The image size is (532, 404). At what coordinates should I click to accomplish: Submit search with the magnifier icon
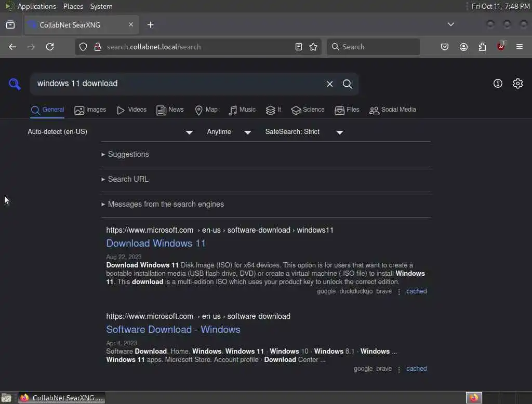coord(347,84)
